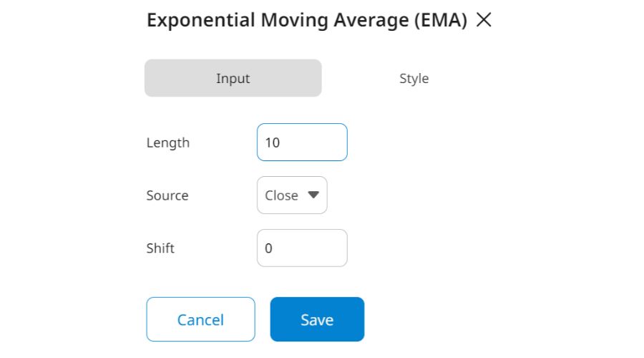Screen dimensions: 644x358
Task: Click the dialog title text
Action: (x=307, y=21)
